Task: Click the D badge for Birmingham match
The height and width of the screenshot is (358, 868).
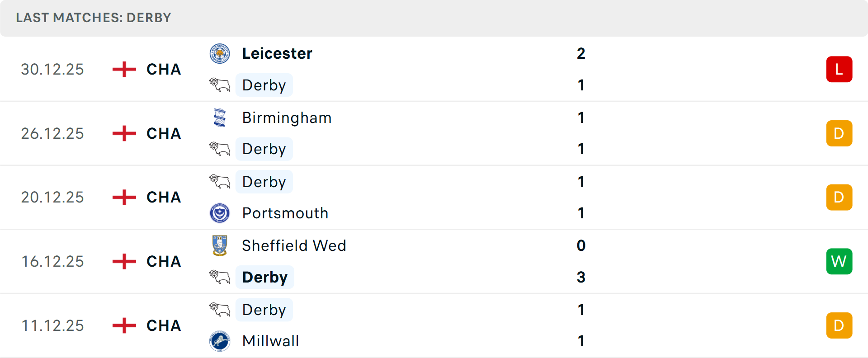Action: [x=839, y=133]
